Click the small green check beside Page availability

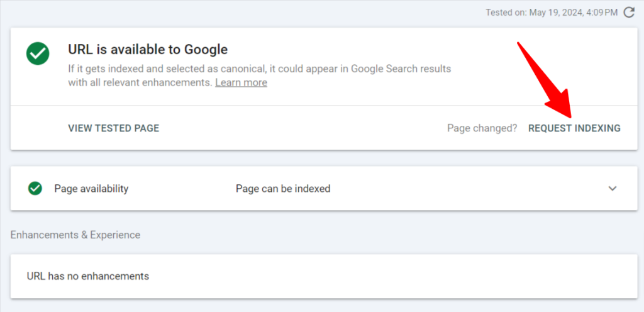coord(35,188)
